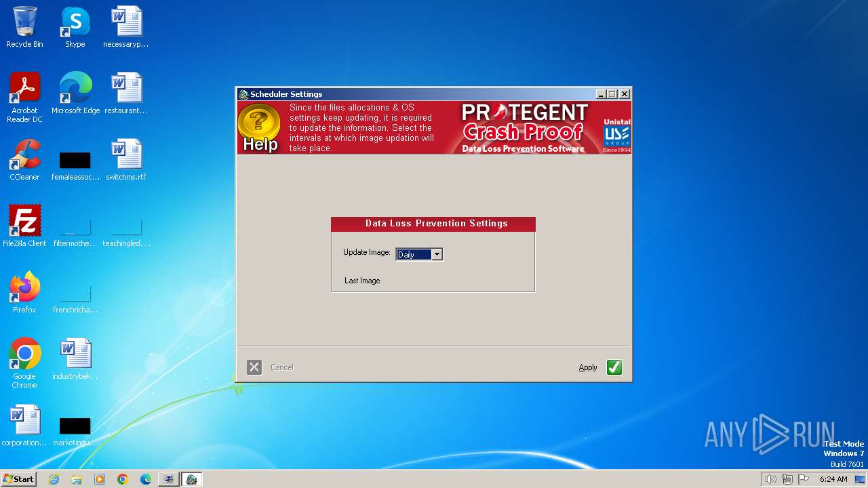Open the Recycle Bin desktop icon
868x488 pixels.
24,28
